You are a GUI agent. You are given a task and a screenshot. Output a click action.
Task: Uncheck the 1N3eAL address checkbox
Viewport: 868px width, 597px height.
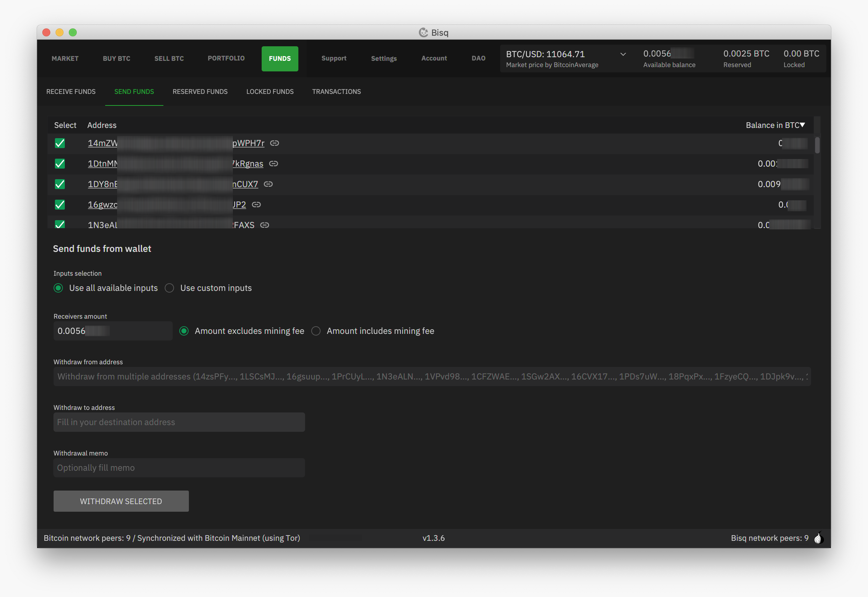click(x=60, y=224)
